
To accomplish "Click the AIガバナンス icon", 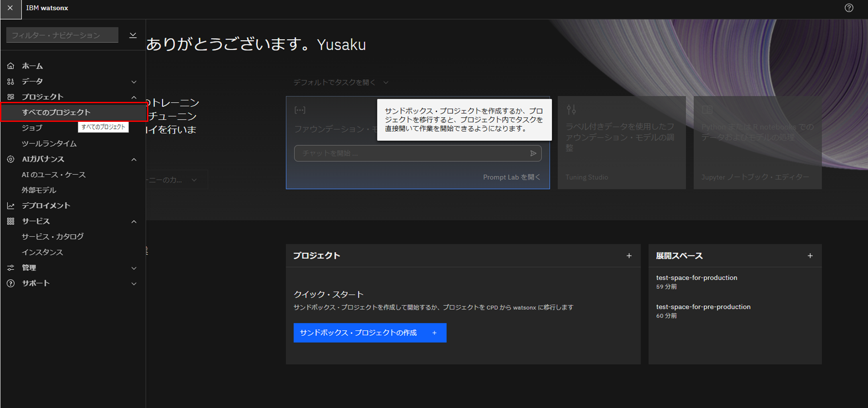I will tap(11, 159).
